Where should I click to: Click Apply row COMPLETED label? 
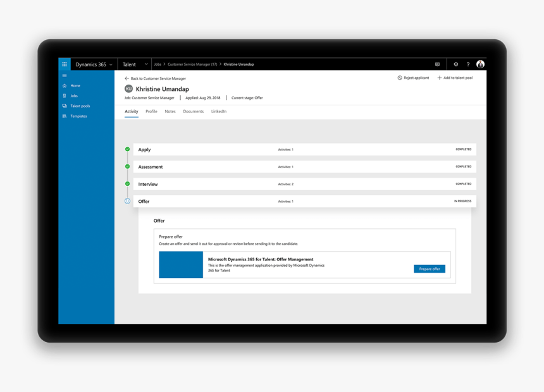[x=464, y=149]
